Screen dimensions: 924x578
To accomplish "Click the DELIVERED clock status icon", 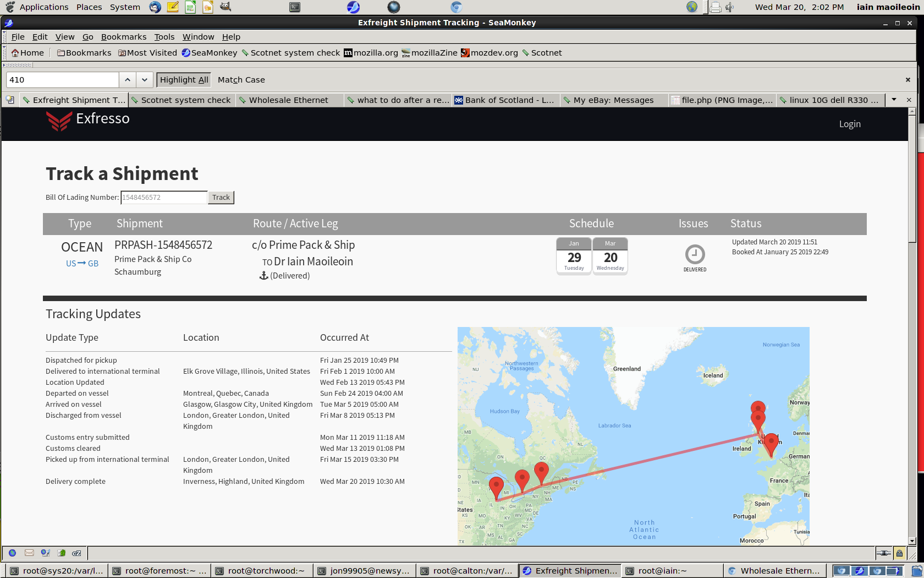I will click(695, 254).
